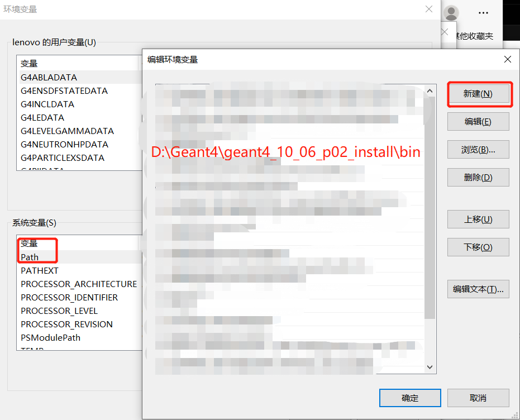Click the user profile avatar icon
The image size is (520, 420).
[450, 13]
